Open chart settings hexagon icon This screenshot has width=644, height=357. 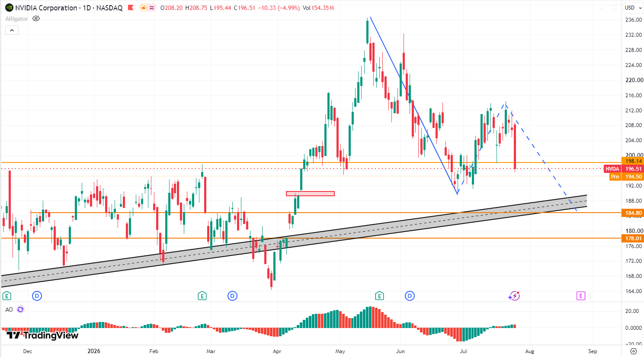[x=634, y=351]
